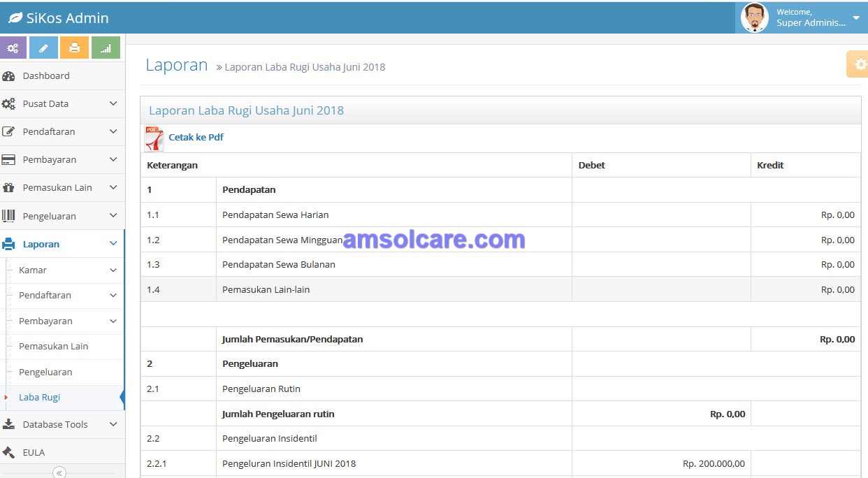The image size is (868, 478).
Task: Expand the top-level Pembayaran menu chevron
Action: coord(113,159)
